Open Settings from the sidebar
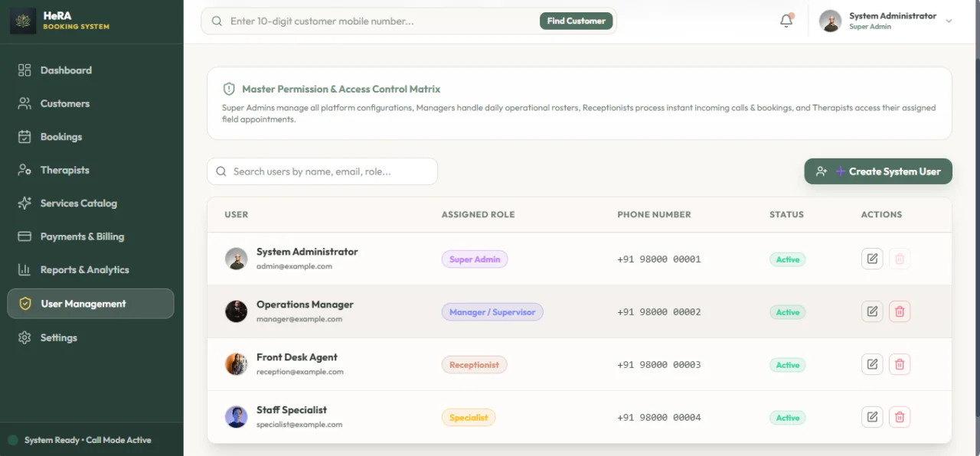980x456 pixels. click(91, 337)
